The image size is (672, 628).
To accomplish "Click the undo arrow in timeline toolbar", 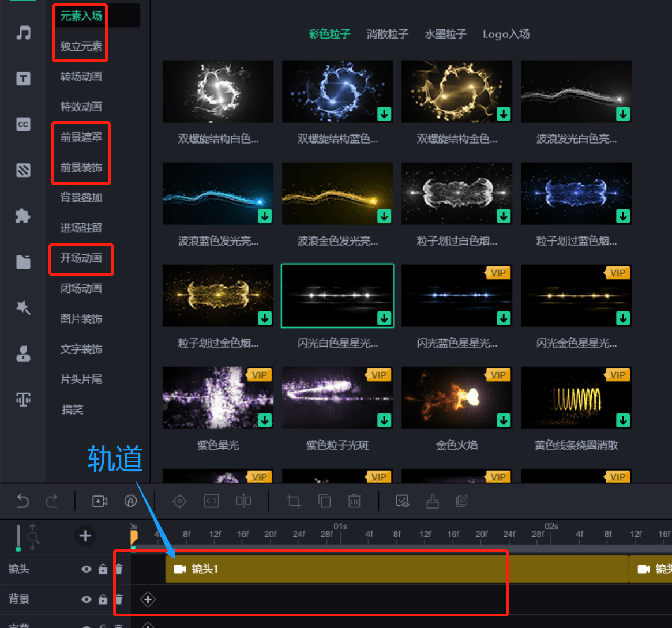I will pos(22,501).
